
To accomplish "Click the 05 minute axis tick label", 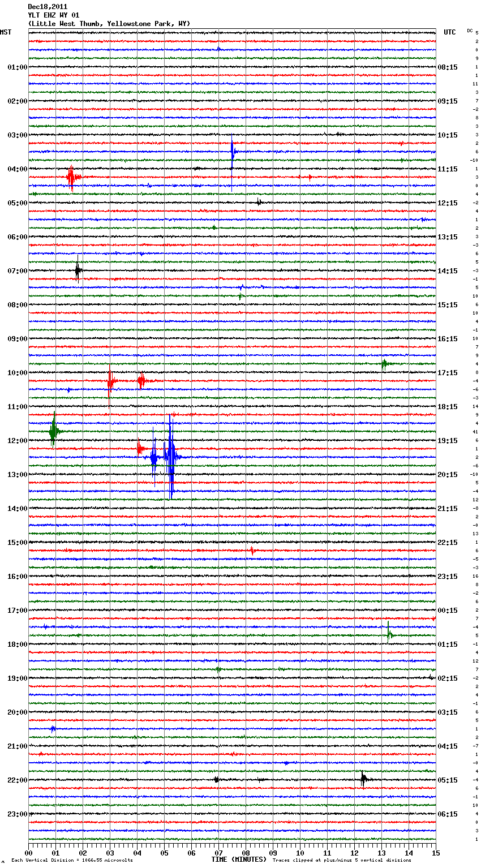I will click(x=164, y=853).
